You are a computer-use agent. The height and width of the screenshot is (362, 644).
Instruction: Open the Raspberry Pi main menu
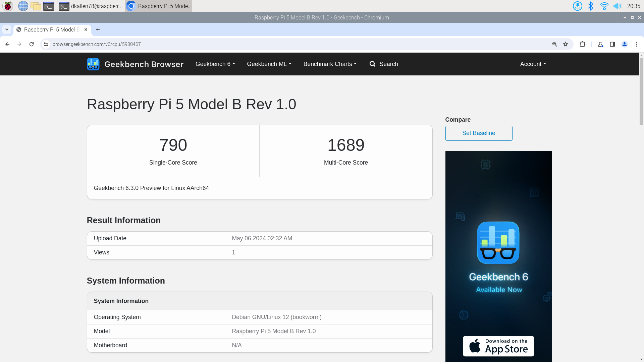tap(8, 6)
